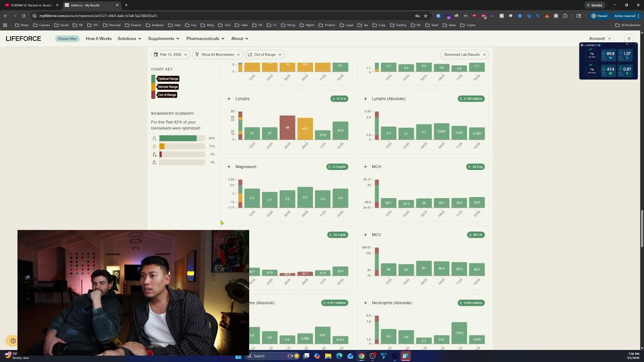This screenshot has height=362, width=644.
Task: Click the Paused profile button
Action: pos(599,16)
